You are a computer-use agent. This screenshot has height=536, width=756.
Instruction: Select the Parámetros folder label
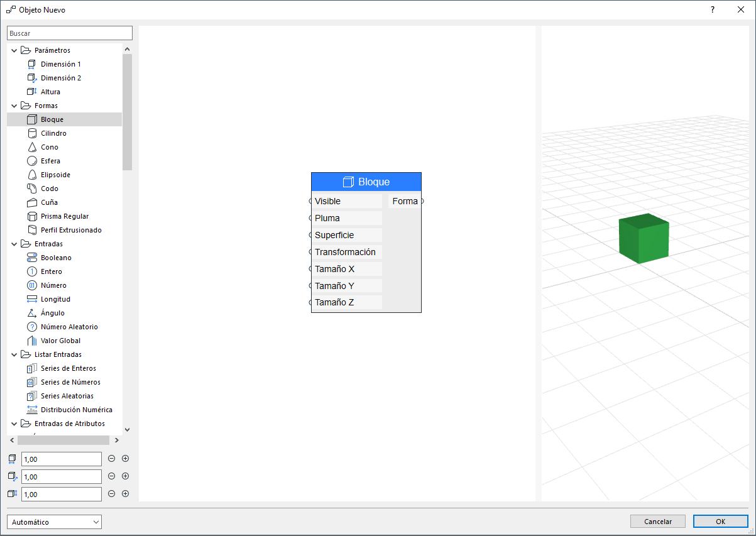[52, 50]
